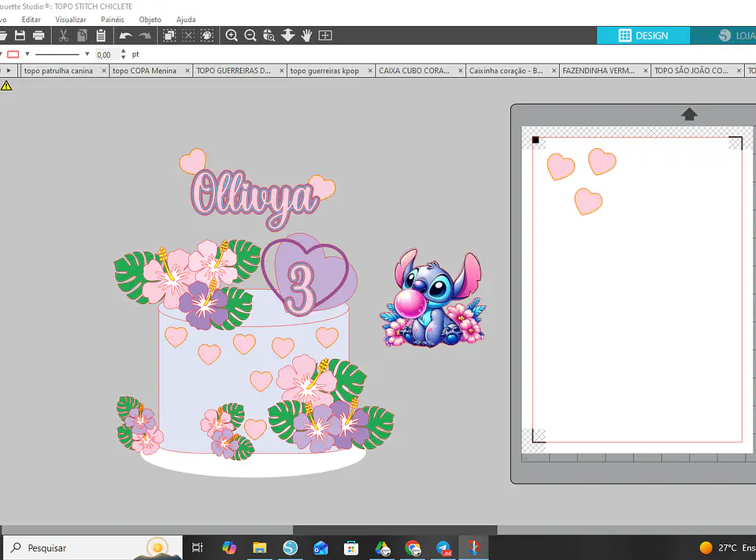Click the Deselect All icon
The height and width of the screenshot is (560, 756).
(188, 35)
